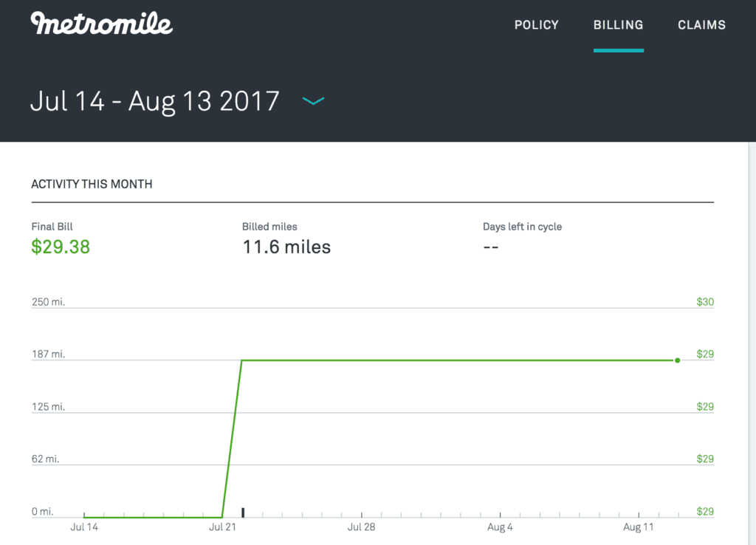Click the Days left in cycle label

(522, 227)
